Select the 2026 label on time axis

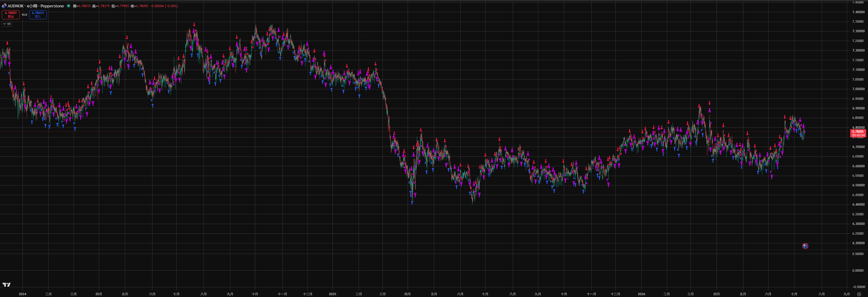pos(642,294)
